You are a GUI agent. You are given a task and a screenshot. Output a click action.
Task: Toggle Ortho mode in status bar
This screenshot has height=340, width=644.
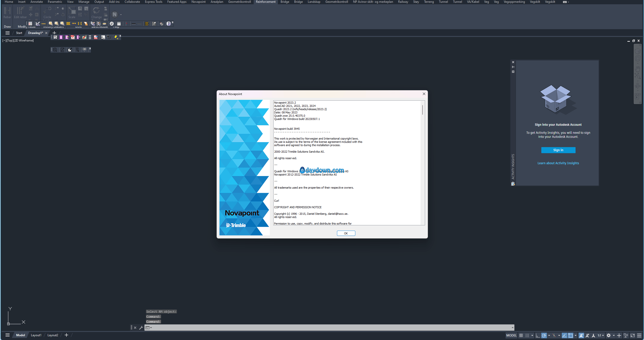(x=538, y=335)
